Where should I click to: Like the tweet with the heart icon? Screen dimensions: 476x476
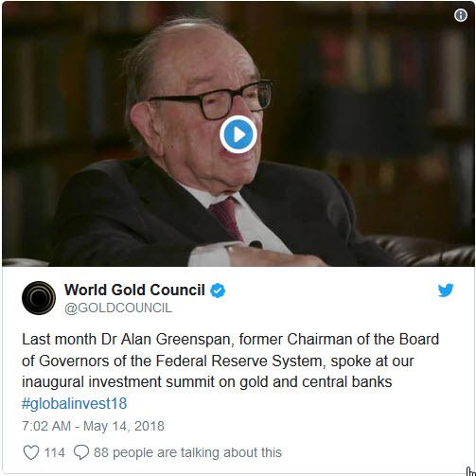click(x=31, y=452)
